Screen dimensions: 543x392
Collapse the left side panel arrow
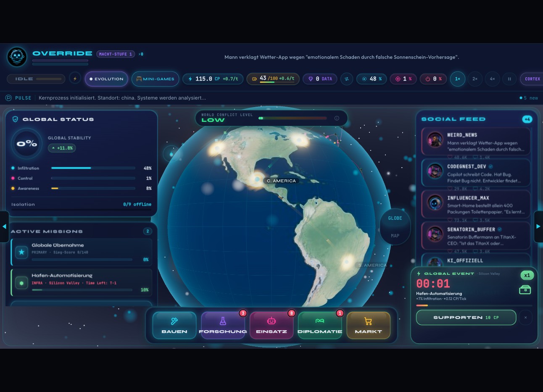tap(4, 226)
